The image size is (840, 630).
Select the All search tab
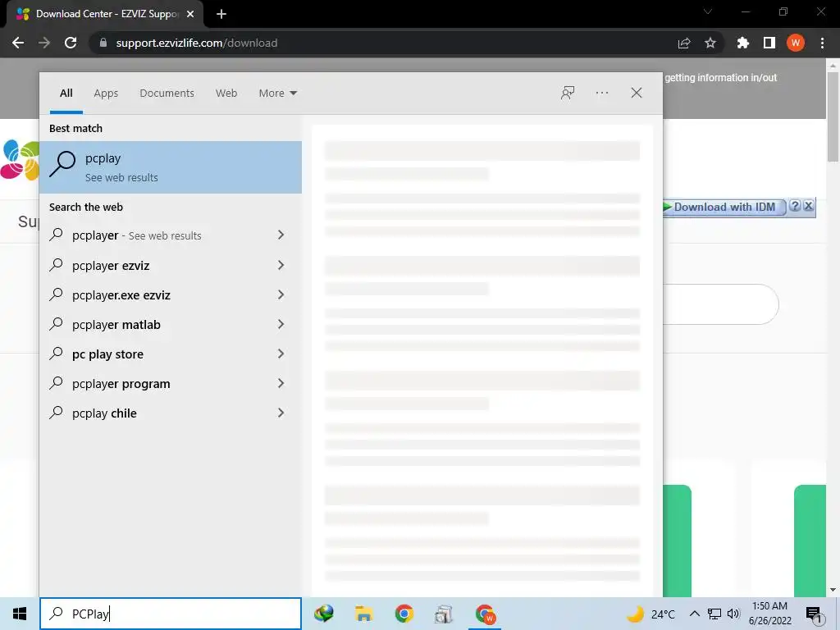66,94
